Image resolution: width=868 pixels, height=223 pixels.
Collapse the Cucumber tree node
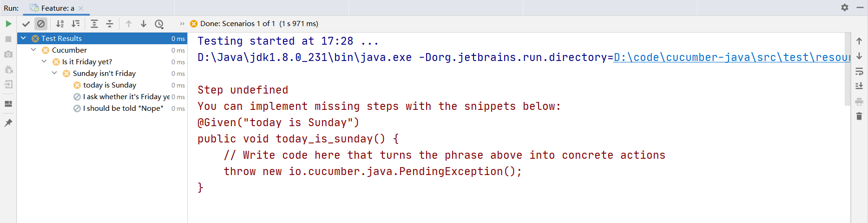(x=33, y=50)
